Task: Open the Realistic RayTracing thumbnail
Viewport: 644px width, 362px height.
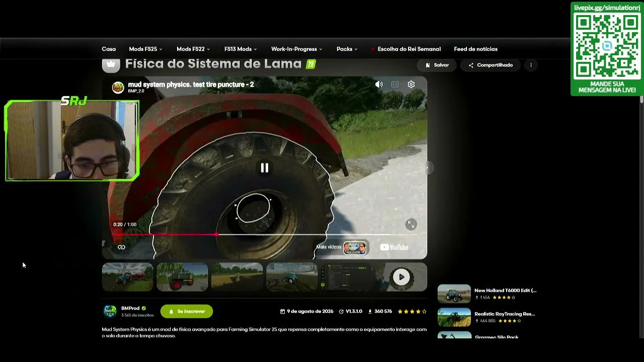Action: pos(454,317)
